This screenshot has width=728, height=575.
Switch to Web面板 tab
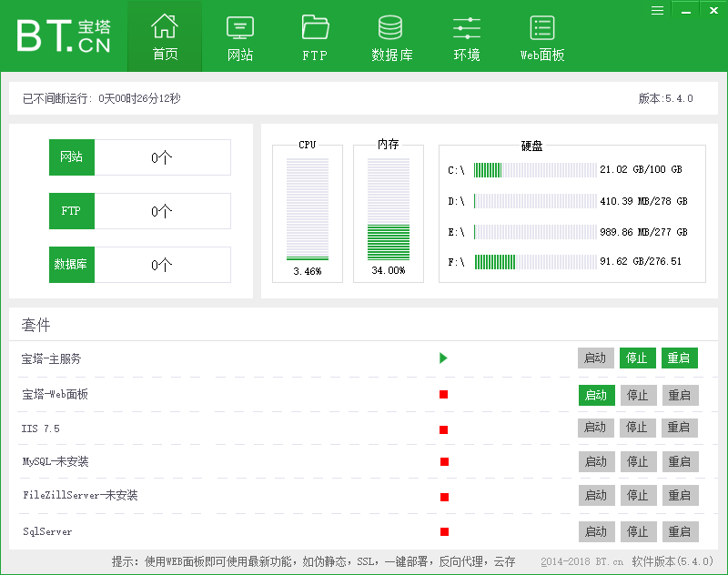[542, 36]
